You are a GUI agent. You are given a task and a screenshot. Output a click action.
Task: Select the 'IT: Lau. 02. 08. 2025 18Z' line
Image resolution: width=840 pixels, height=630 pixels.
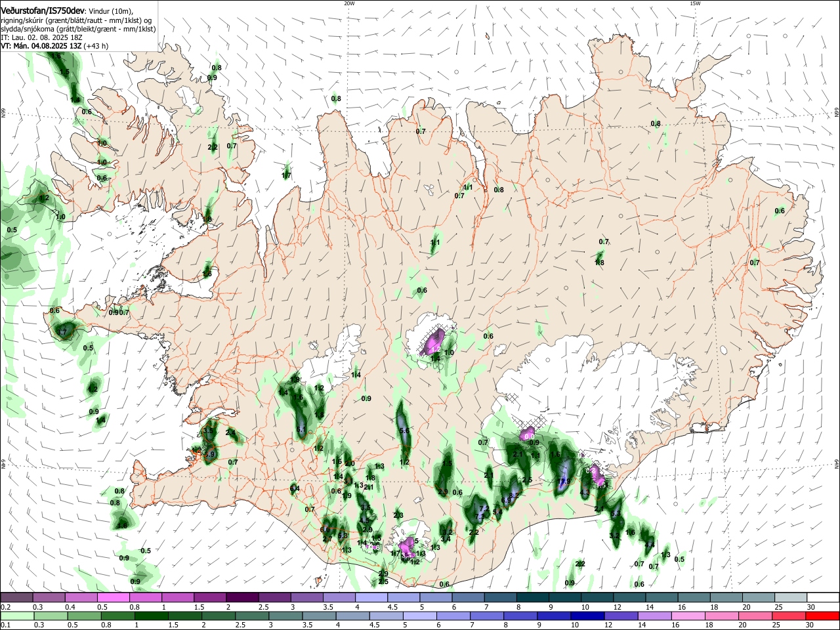41,37
